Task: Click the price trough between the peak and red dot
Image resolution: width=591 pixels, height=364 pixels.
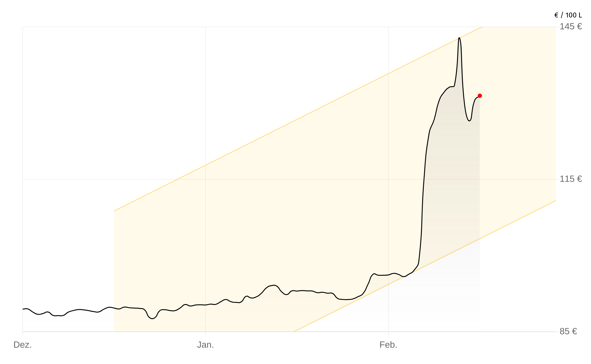Action: pos(469,121)
